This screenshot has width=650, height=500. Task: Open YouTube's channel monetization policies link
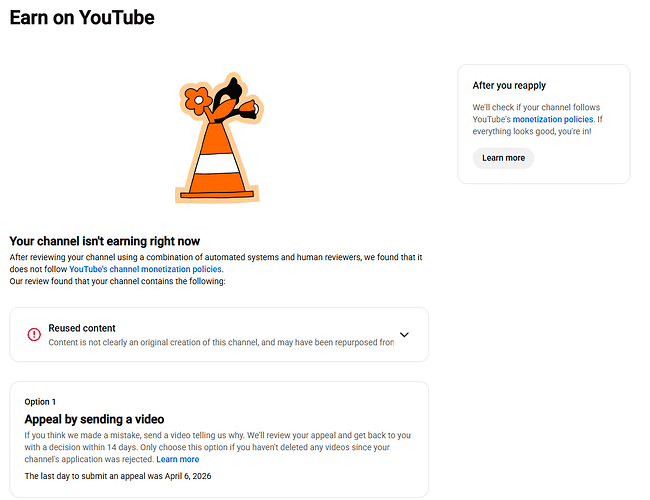click(145, 269)
